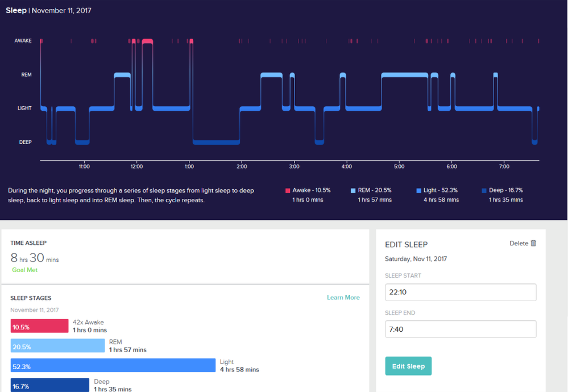Click the light-blue REM swatch in the chart legend
Image resolution: width=568 pixels, height=392 pixels.
pyautogui.click(x=354, y=191)
